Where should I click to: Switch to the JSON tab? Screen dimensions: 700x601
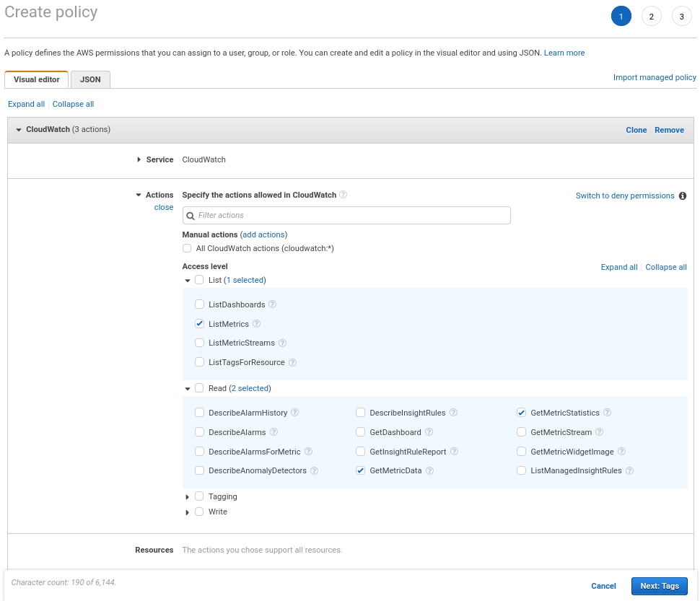[90, 79]
